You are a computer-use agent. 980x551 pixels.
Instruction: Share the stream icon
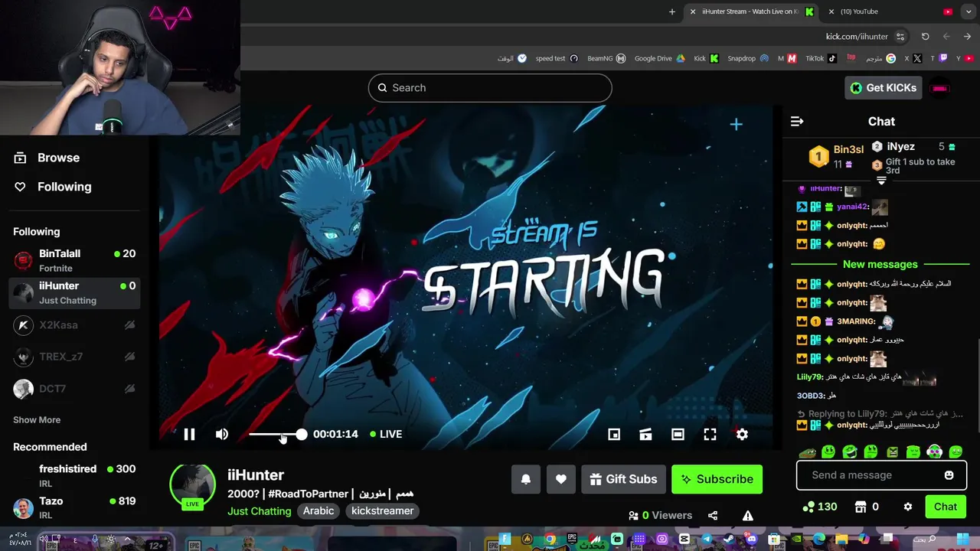tap(713, 516)
